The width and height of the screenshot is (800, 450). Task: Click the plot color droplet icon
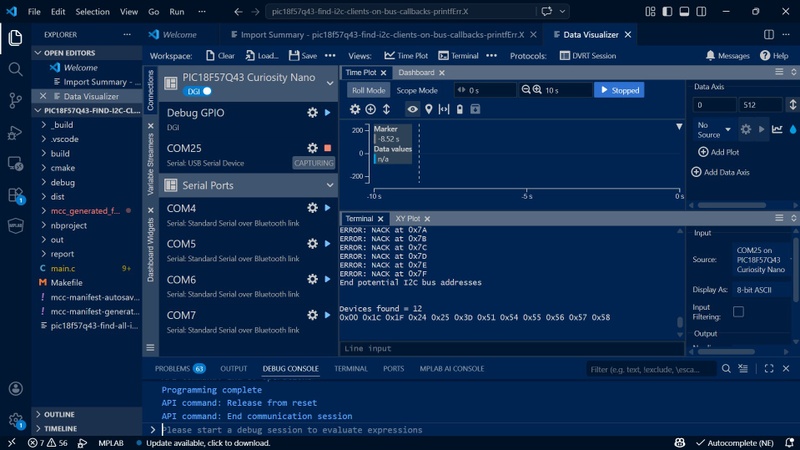pos(793,130)
